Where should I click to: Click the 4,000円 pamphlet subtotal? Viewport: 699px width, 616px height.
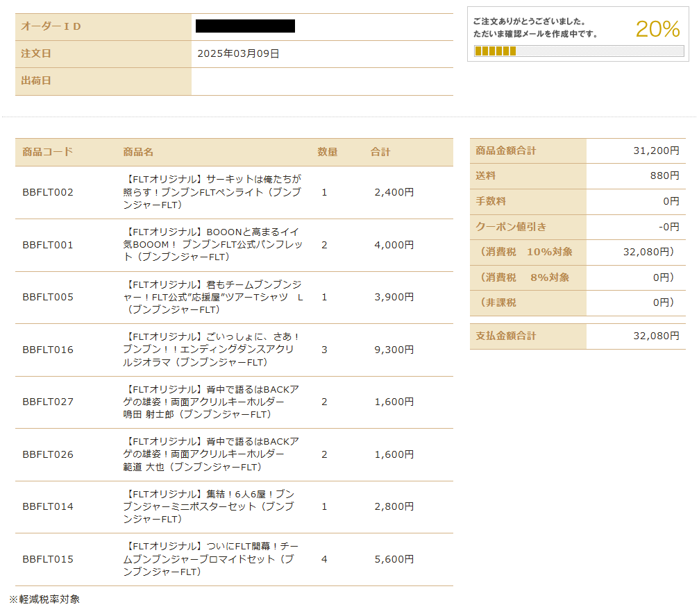(x=394, y=245)
